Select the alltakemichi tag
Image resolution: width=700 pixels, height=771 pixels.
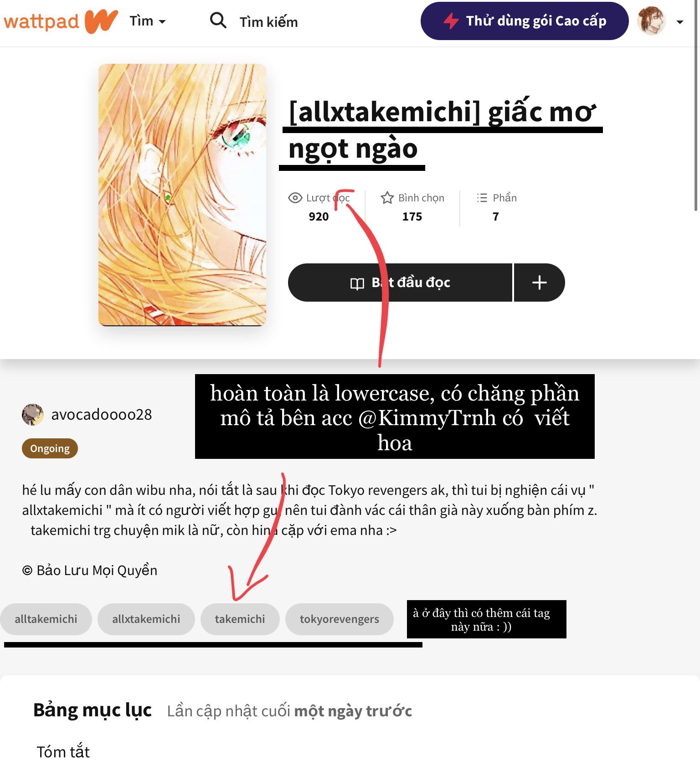(x=46, y=619)
